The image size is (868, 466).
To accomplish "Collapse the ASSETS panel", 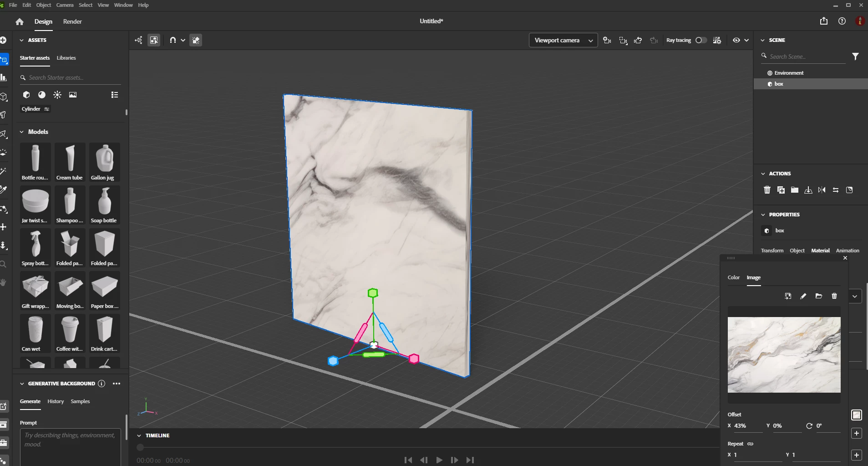I will tap(21, 40).
